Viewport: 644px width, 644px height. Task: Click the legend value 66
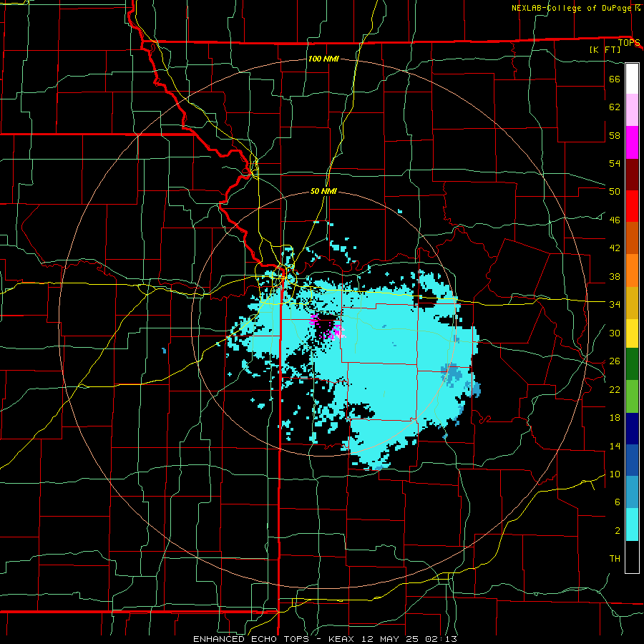point(615,79)
